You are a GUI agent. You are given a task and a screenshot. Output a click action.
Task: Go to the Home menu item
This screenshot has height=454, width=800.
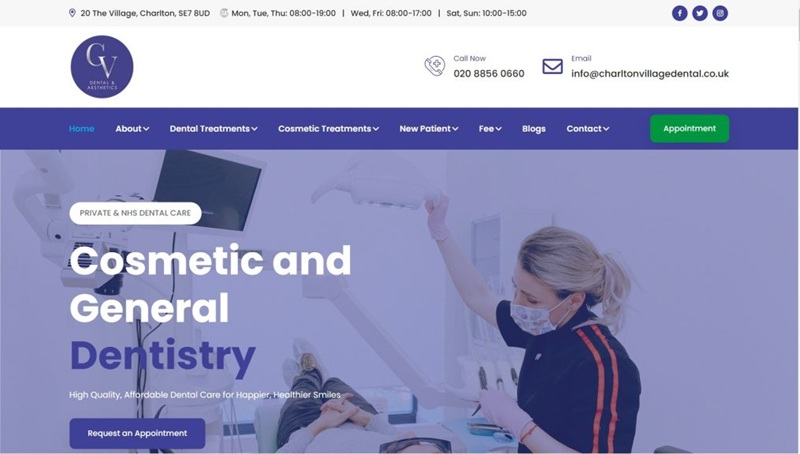(x=82, y=129)
